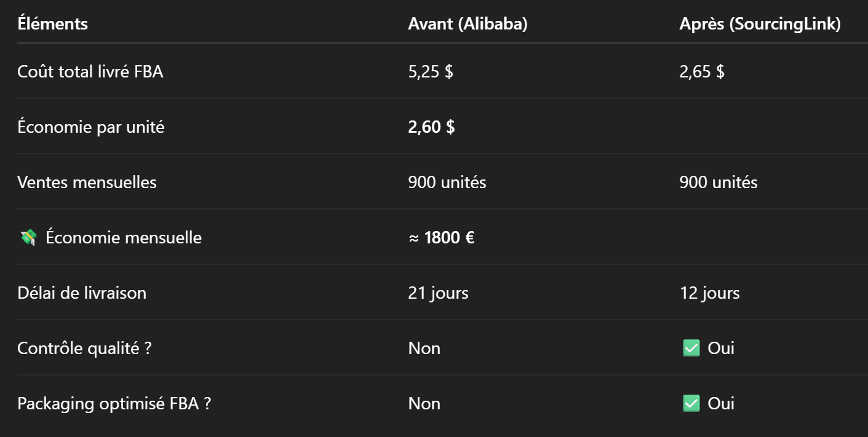This screenshot has width=868, height=437.
Task: Click the 12 jours delivery value
Action: point(710,293)
